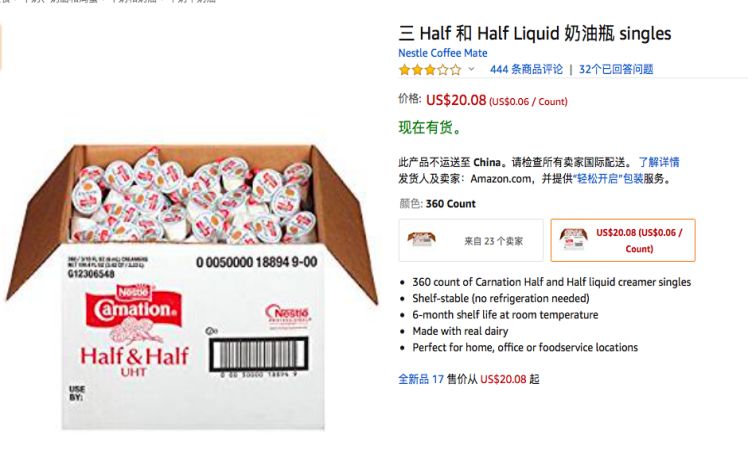This screenshot has height=452, width=748.
Task: Click the box thumbnail in selected variant
Action: point(573,239)
